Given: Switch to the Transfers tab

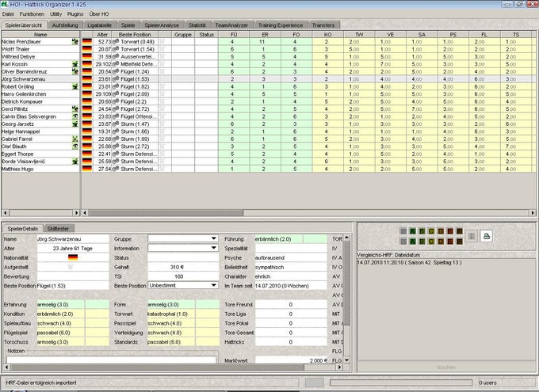Looking at the screenshot, I should pos(323,25).
